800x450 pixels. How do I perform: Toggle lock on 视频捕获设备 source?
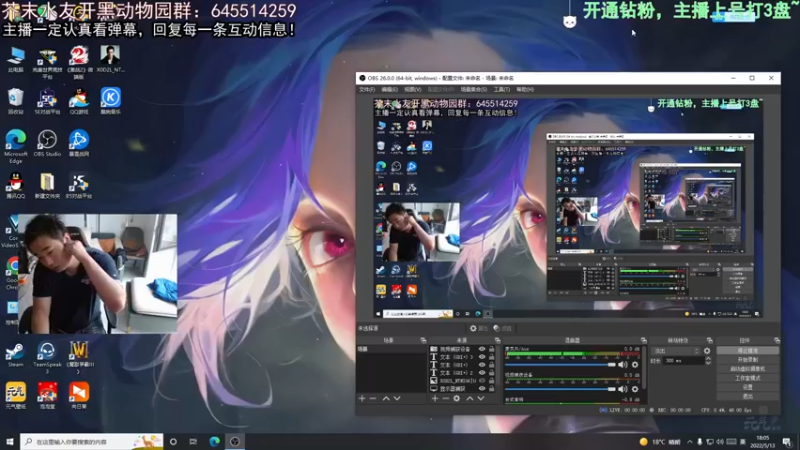pyautogui.click(x=492, y=349)
